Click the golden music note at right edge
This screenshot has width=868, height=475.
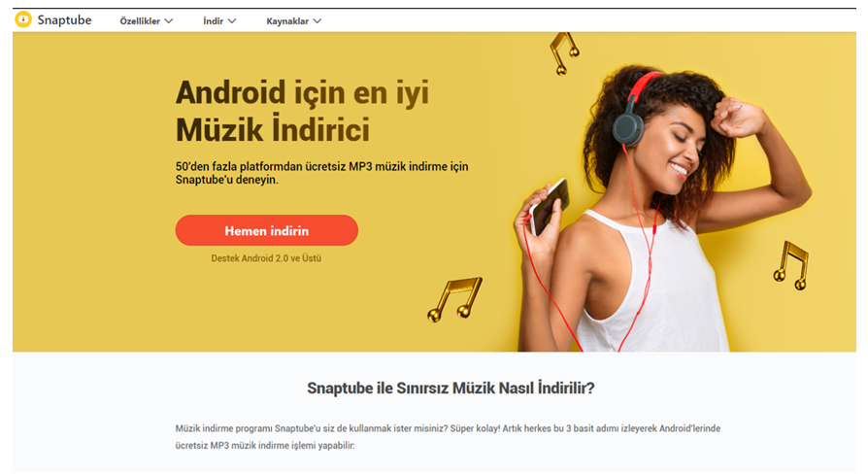point(791,266)
